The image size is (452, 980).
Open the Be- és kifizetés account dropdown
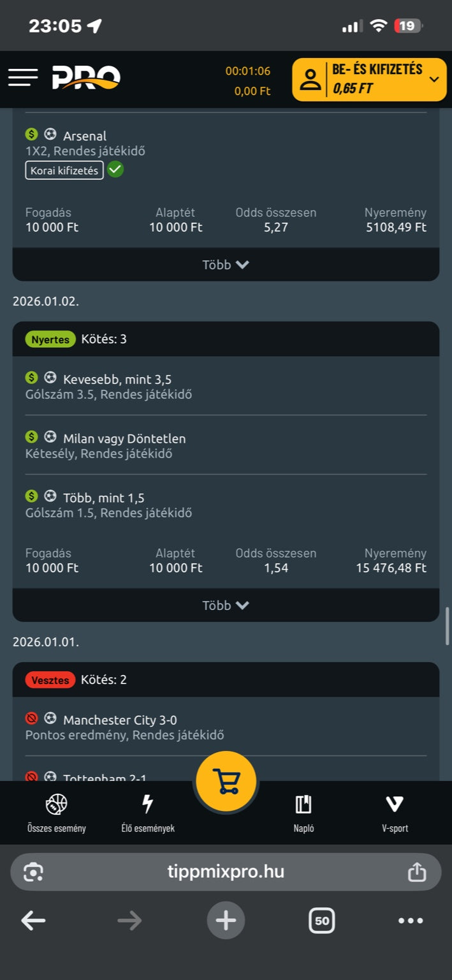[369, 79]
